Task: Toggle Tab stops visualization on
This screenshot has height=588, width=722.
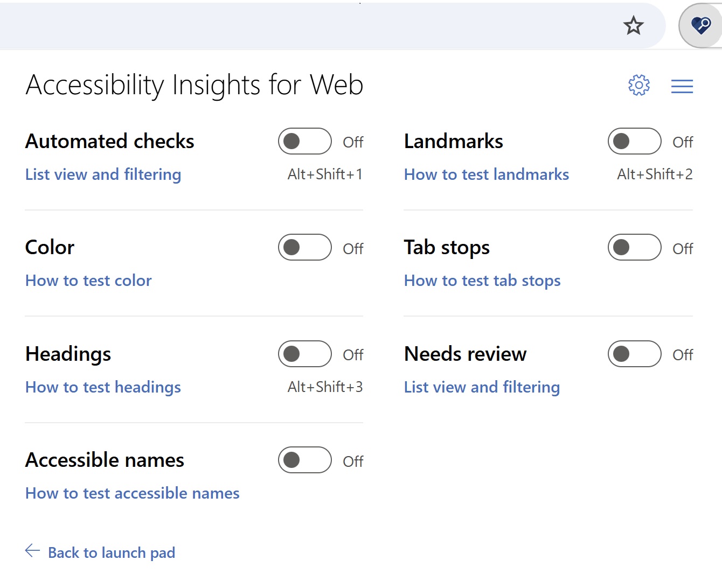Action: (635, 247)
